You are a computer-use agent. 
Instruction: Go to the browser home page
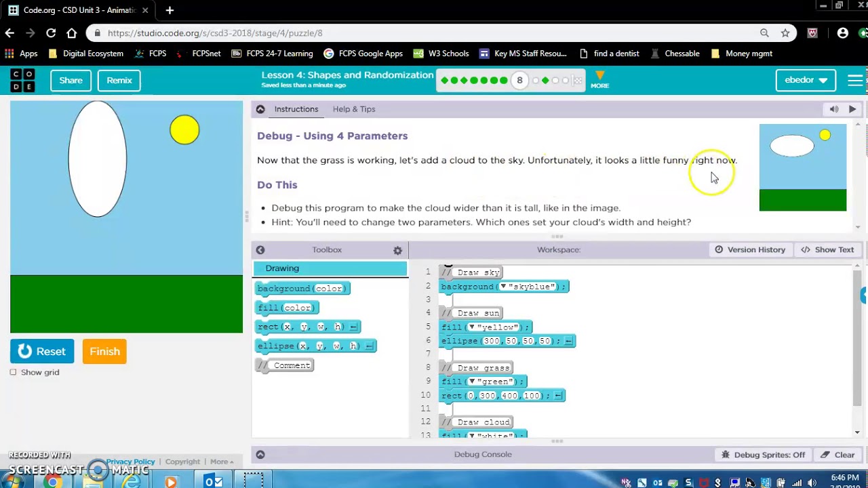(x=71, y=33)
